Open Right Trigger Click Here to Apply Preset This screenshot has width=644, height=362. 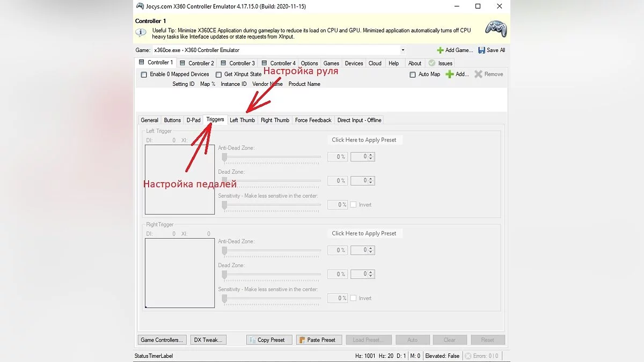tap(364, 233)
